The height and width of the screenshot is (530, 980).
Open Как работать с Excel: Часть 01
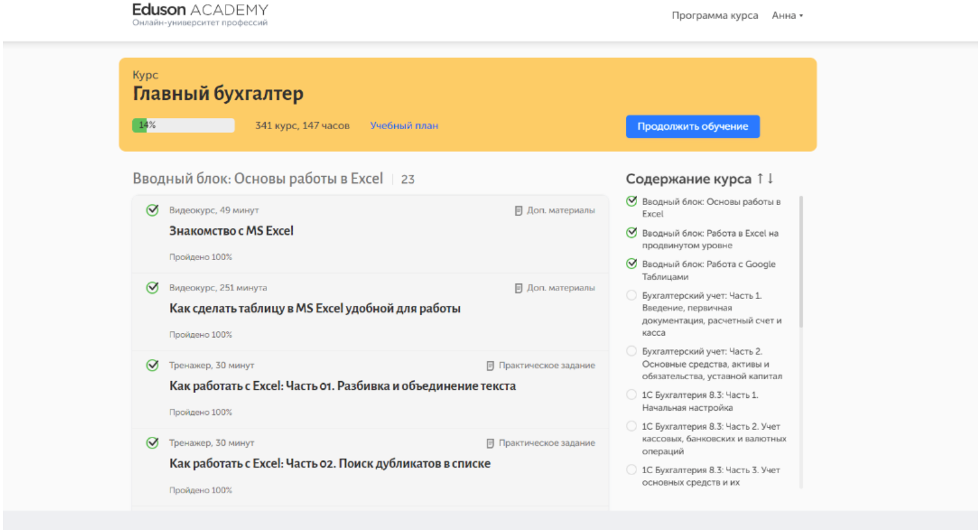[x=342, y=386]
